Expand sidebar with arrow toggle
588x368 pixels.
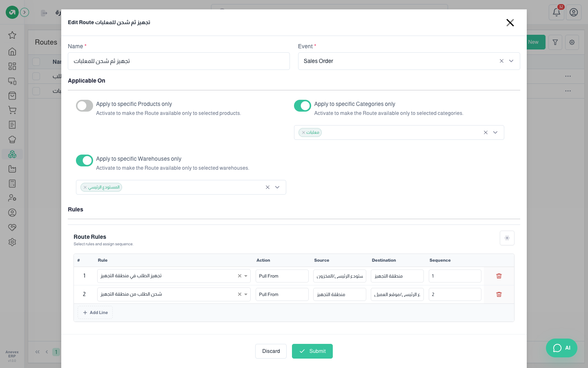24,12
